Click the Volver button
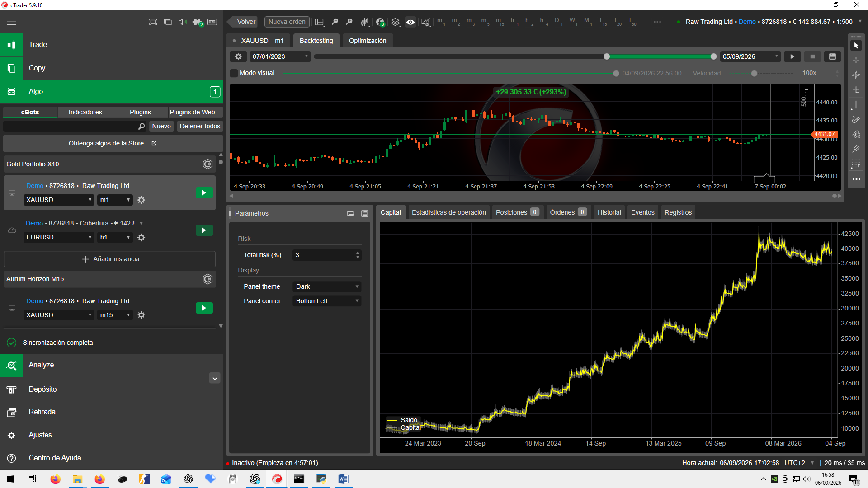Image resolution: width=868 pixels, height=488 pixels. 243,22
